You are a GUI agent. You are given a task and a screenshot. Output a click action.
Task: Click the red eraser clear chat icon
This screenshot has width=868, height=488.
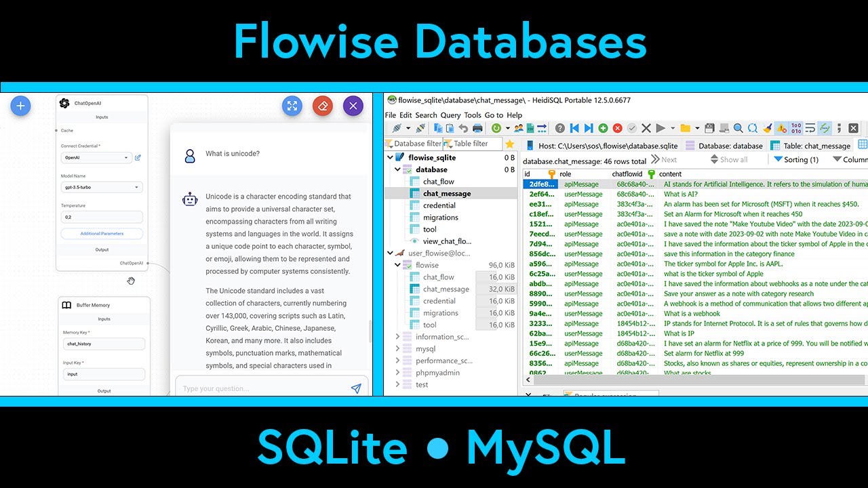[323, 106]
